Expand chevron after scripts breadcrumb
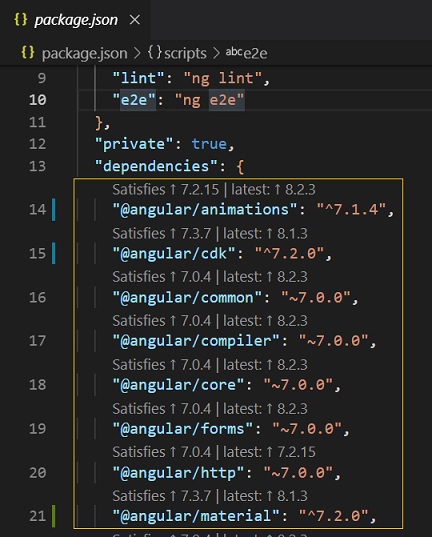 pos(216,53)
